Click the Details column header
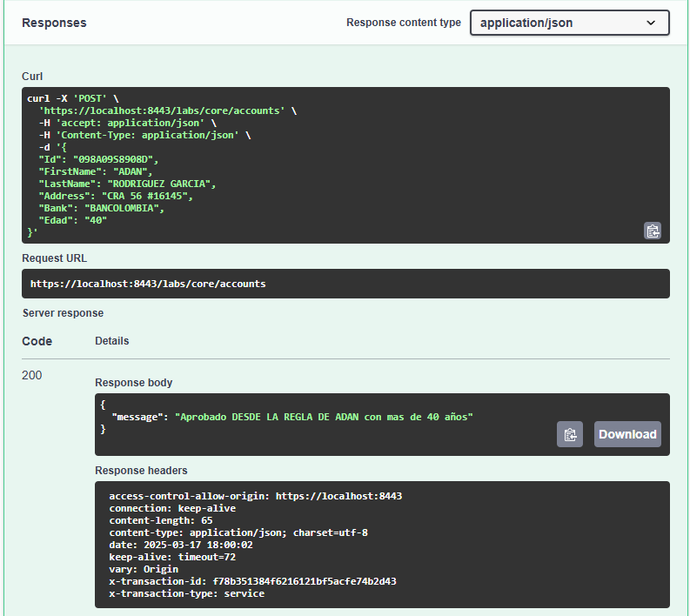 tap(111, 341)
